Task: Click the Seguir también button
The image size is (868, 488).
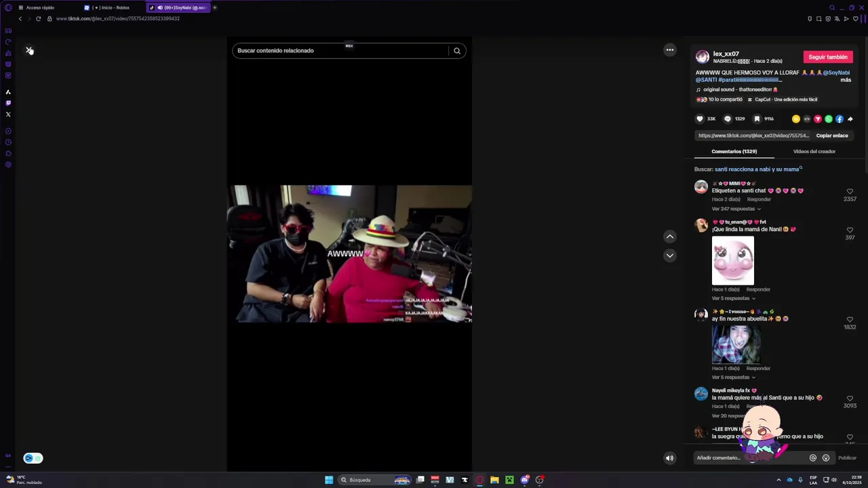Action: point(828,57)
